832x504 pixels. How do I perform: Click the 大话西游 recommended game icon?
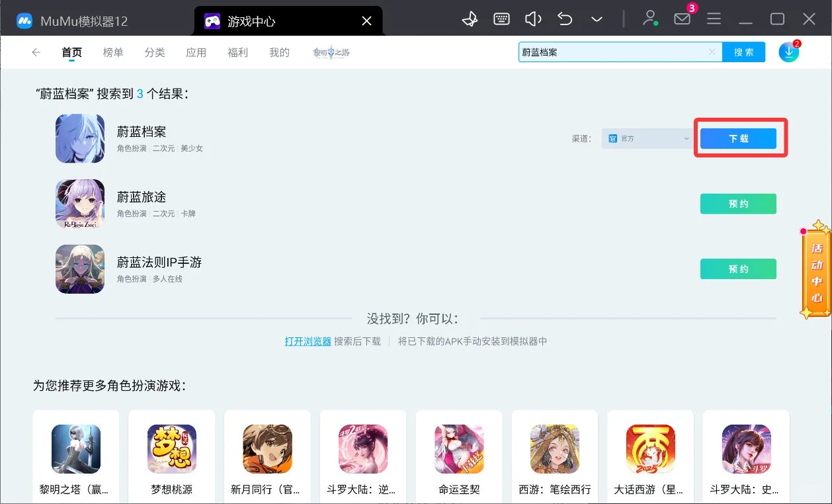651,449
